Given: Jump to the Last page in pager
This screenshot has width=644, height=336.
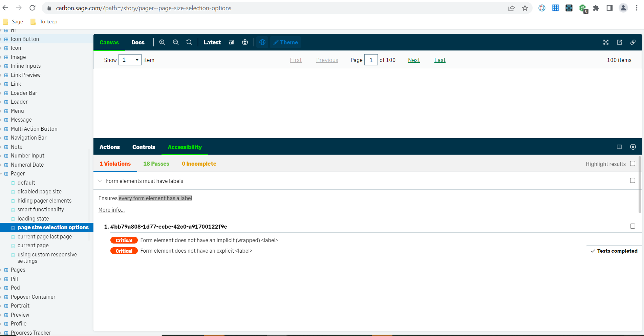Looking at the screenshot, I should 440,60.
